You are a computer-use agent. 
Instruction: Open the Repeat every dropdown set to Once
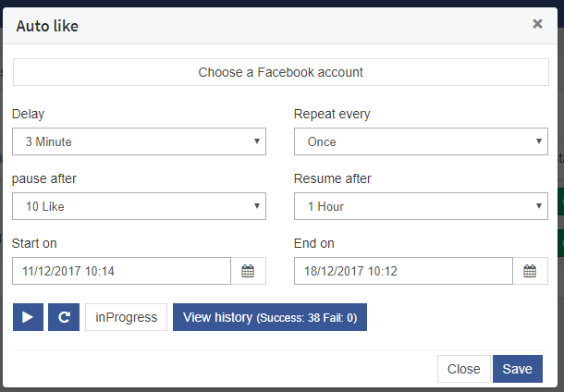pos(421,141)
